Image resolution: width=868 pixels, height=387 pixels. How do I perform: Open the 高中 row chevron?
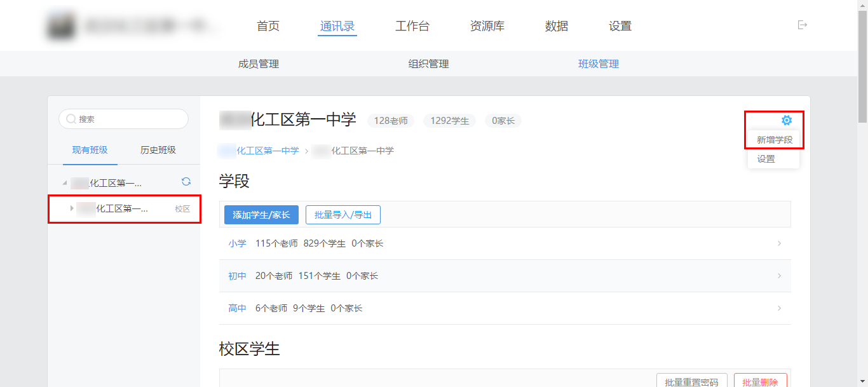coord(779,308)
